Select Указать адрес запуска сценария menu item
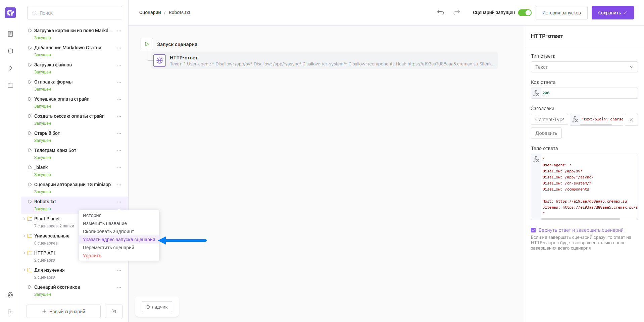644x322 pixels. click(119, 239)
